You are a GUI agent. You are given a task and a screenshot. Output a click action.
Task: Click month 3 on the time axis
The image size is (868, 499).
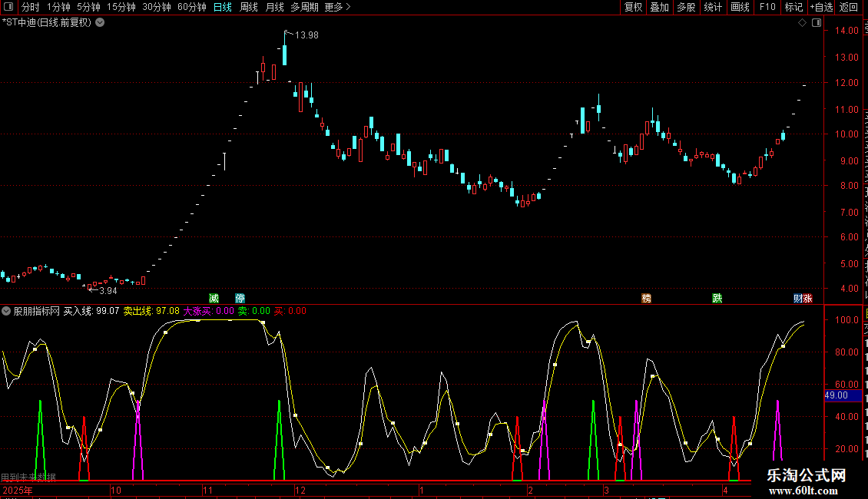(607, 490)
